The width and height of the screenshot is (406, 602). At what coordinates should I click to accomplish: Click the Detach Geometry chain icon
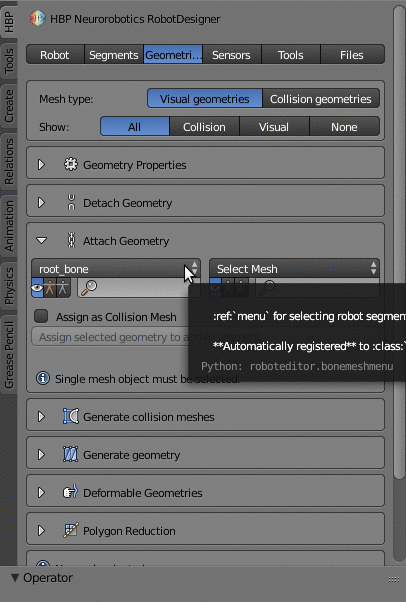(71, 202)
